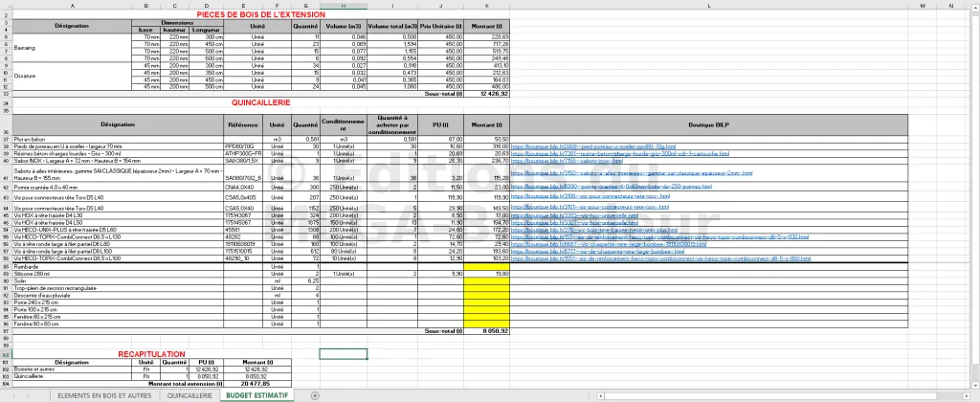The height and width of the screenshot is (402, 980).
Task: Open the pointe-crantee boutique hyperlink
Action: [612, 187]
